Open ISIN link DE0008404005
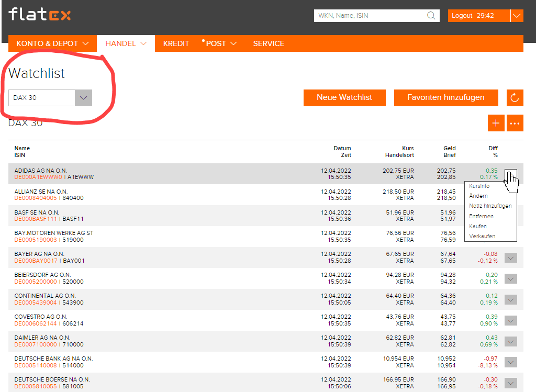536x392 pixels. 36,198
